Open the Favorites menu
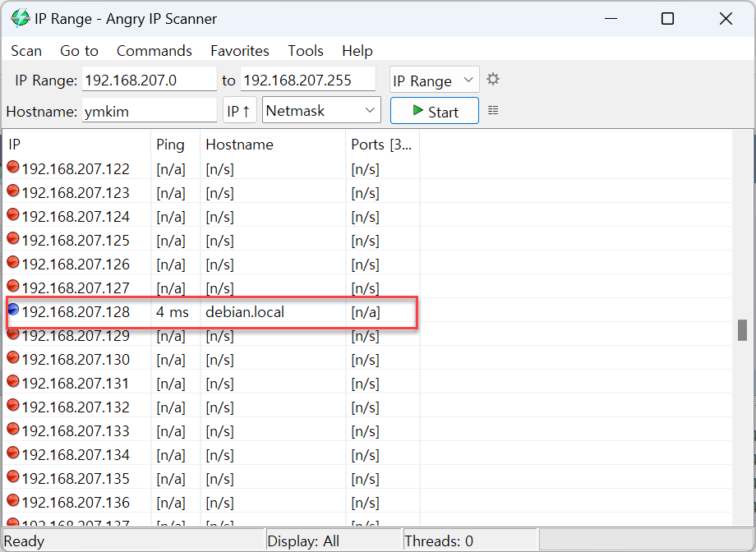756x552 pixels. click(x=240, y=51)
